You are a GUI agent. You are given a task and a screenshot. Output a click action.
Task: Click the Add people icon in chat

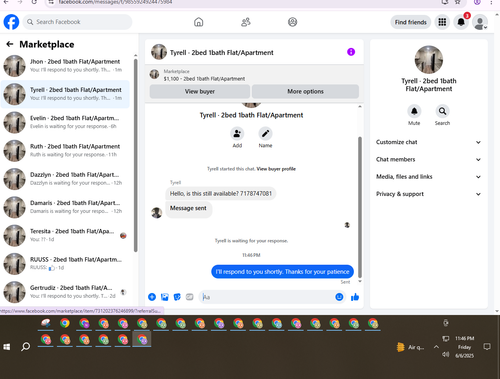[237, 134]
